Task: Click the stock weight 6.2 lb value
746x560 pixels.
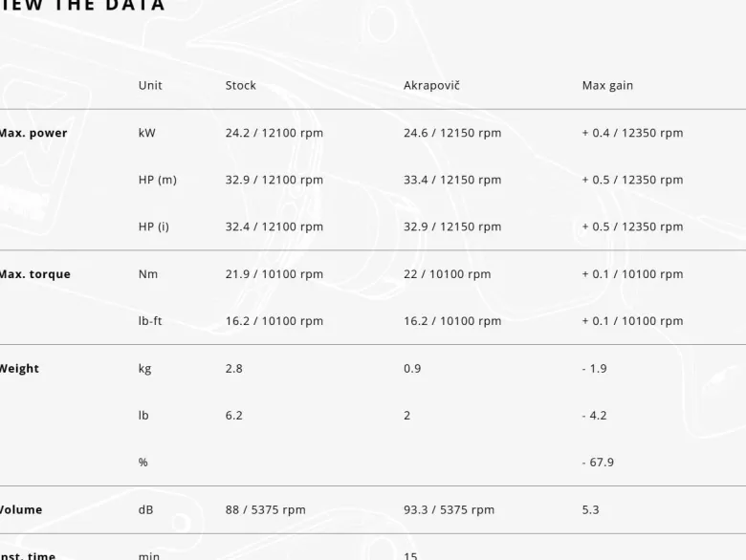Action: click(234, 416)
